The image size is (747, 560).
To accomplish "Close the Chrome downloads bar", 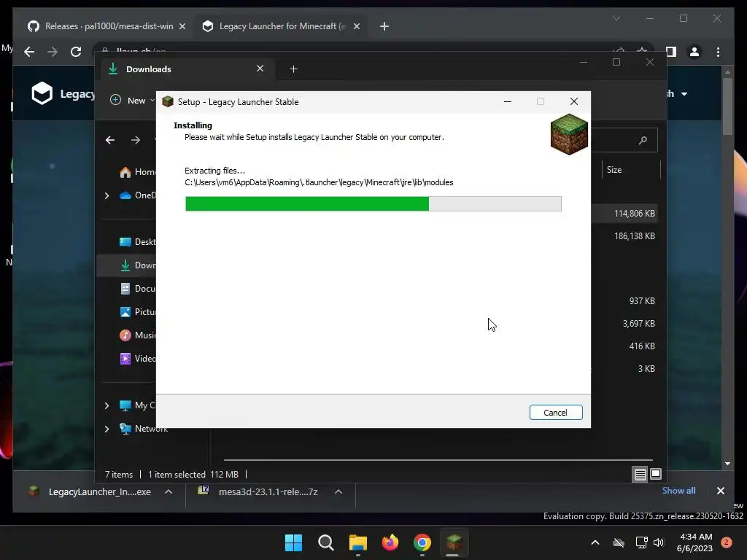I will pyautogui.click(x=720, y=491).
